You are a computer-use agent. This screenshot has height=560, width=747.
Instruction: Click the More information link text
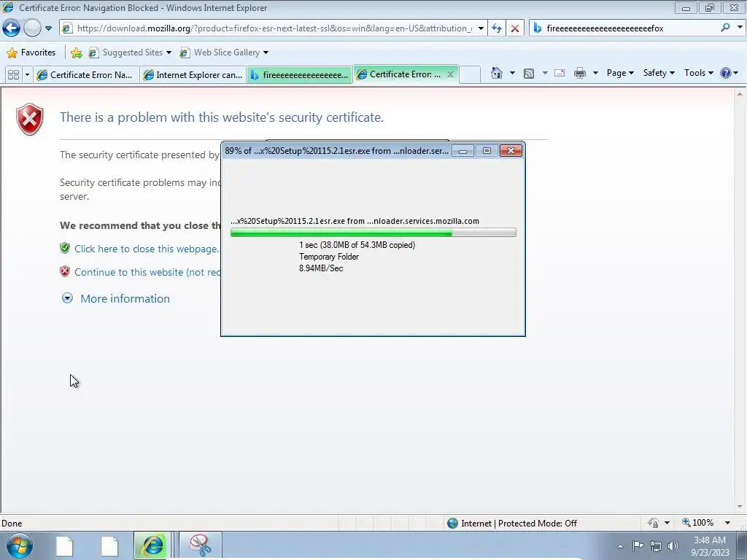(x=125, y=298)
